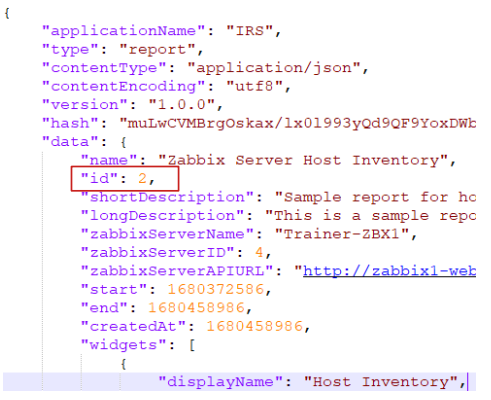
Task: Select the "application/json" value
Action: coord(274,68)
